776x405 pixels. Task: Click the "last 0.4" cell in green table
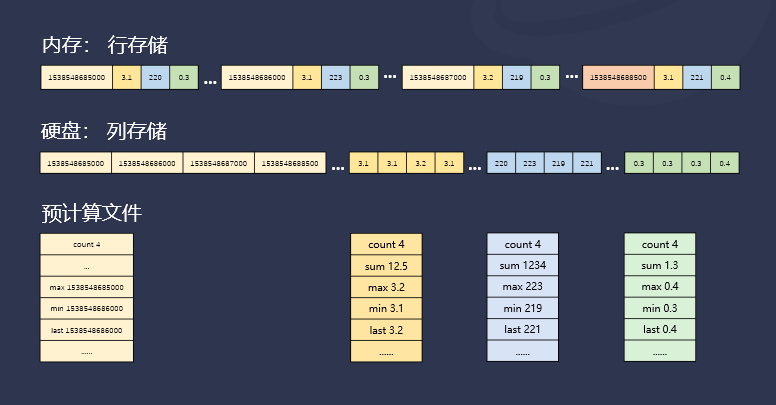pos(659,329)
